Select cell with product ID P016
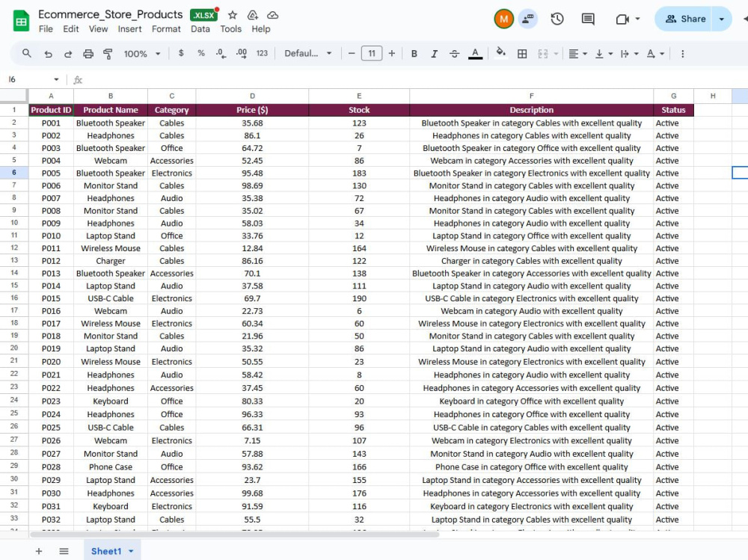The width and height of the screenshot is (748, 560). 51,311
